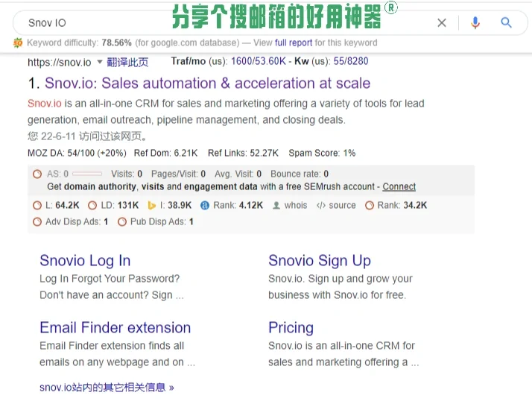The image size is (532, 407).
Task: Click the whois person icon
Action: click(276, 206)
